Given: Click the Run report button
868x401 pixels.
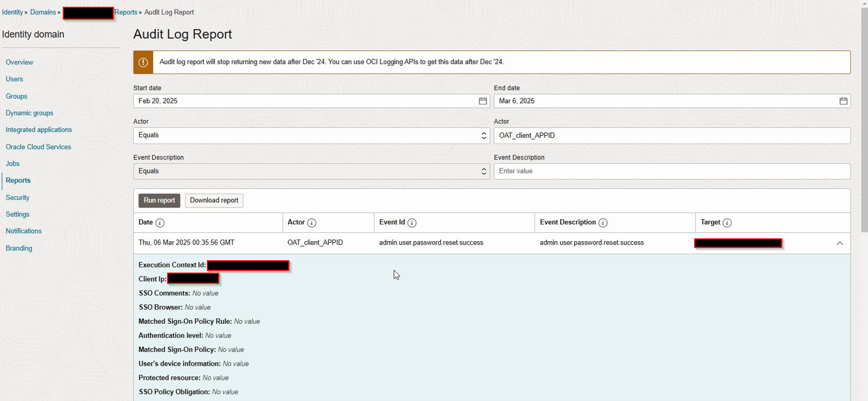Looking at the screenshot, I should (159, 200).
